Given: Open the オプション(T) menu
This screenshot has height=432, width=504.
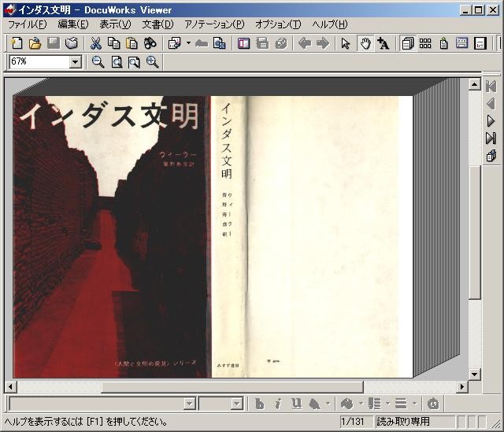Looking at the screenshot, I should (x=278, y=24).
